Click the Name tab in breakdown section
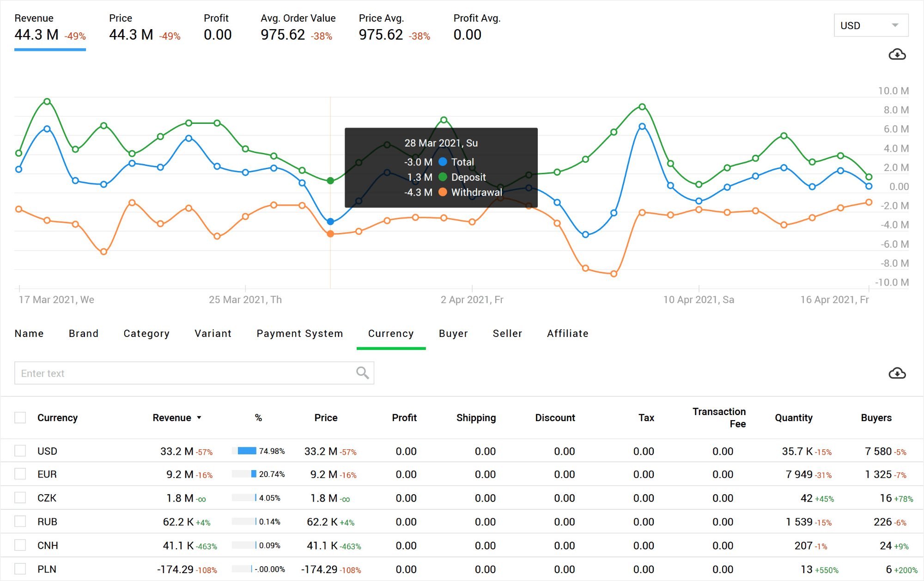This screenshot has width=924, height=581. (x=30, y=333)
